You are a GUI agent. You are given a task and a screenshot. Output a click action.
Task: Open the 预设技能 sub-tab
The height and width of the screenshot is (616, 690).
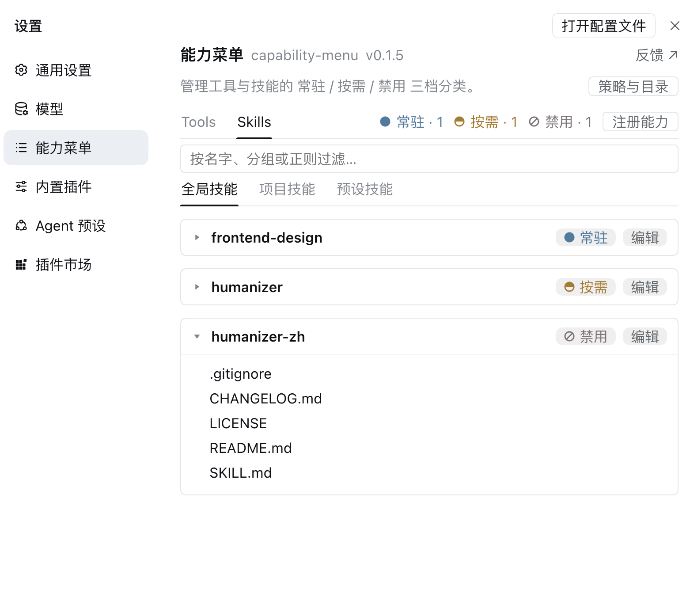click(365, 189)
